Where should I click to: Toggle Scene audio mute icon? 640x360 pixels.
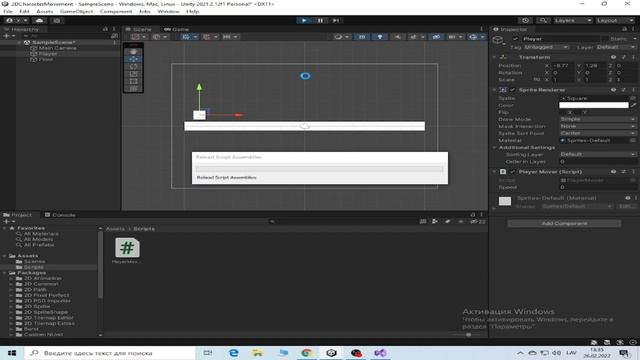[x=397, y=37]
